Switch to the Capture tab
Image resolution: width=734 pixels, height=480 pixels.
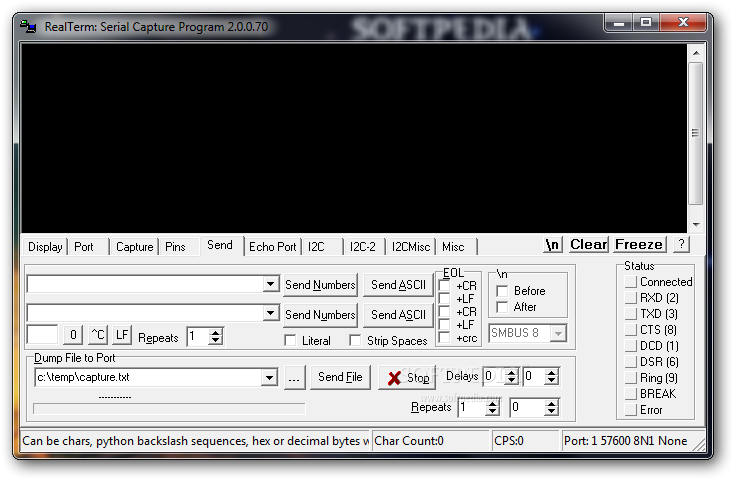134,247
